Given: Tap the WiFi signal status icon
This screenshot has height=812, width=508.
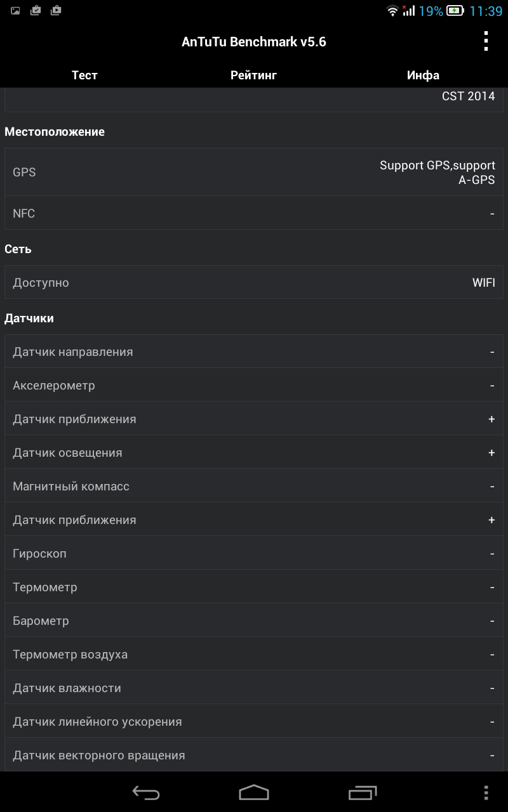Looking at the screenshot, I should pos(392,11).
